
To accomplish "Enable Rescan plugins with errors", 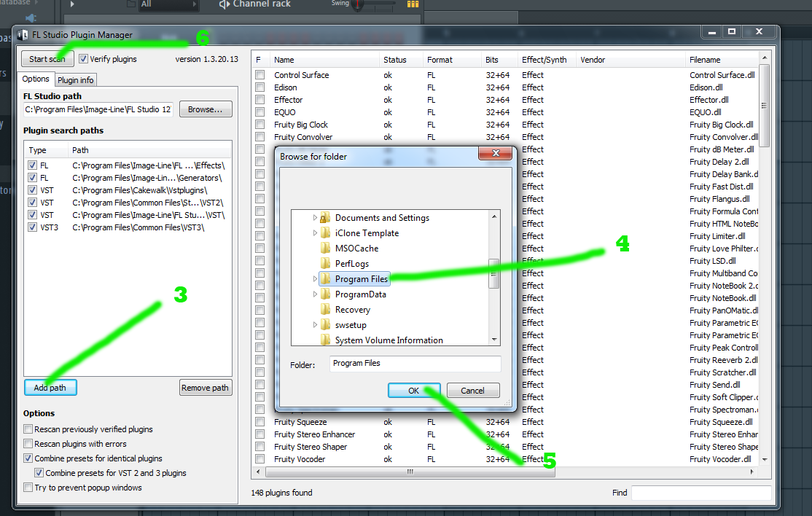I will click(x=28, y=444).
